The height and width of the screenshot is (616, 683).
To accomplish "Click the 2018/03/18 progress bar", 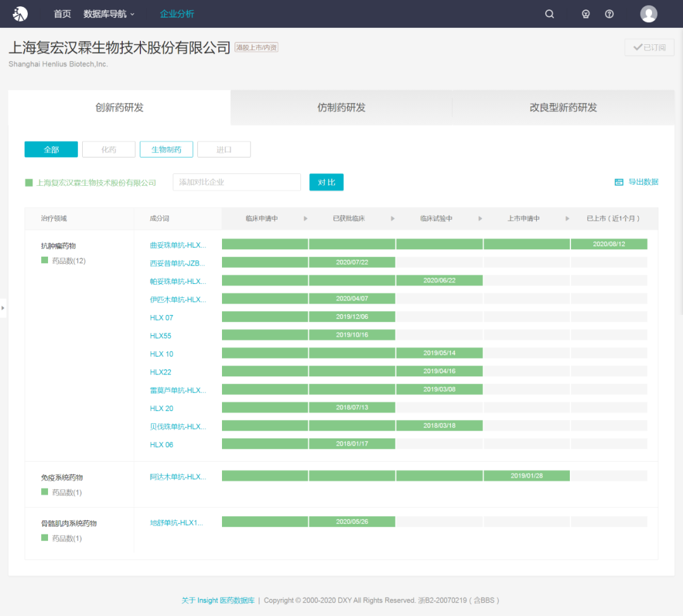I will 439,426.
